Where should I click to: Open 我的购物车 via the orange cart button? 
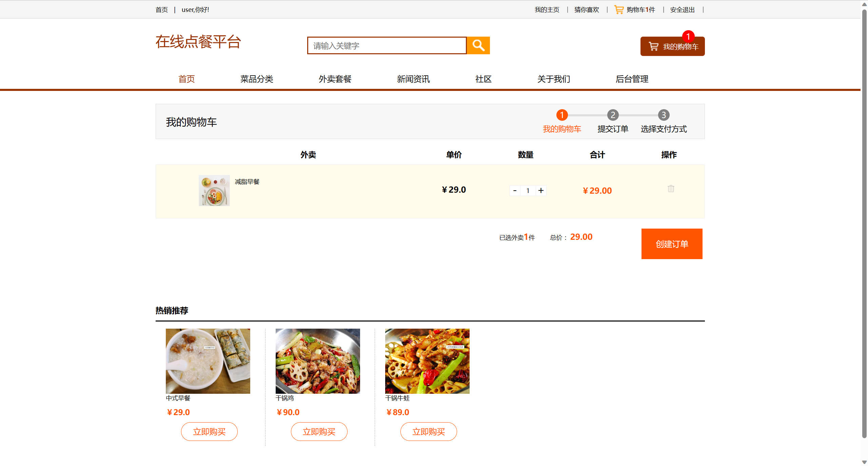(672, 46)
